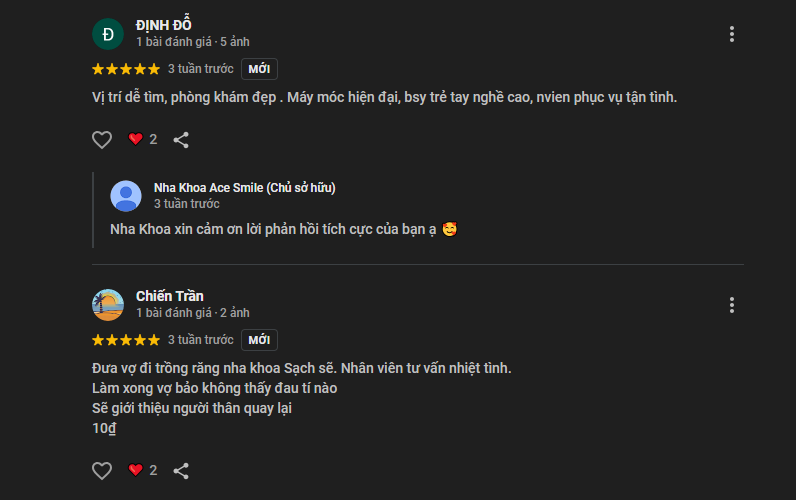Share Chiến Trần's review
The image size is (796, 500).
(181, 470)
